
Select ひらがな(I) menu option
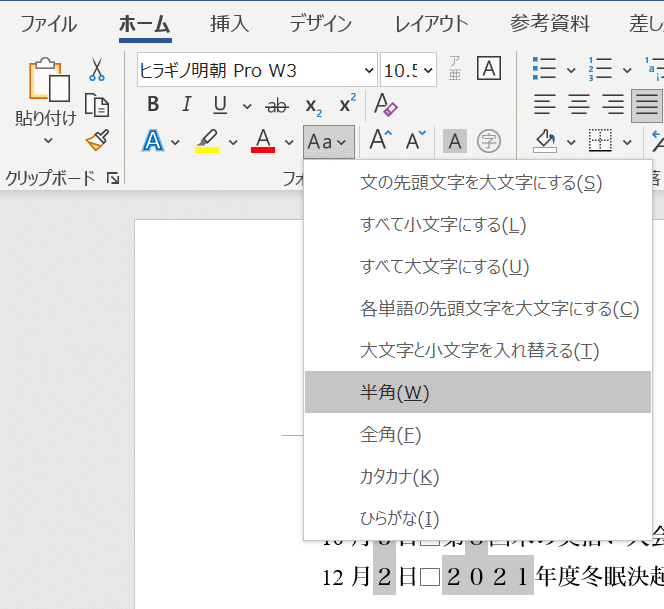pyautogui.click(x=478, y=518)
